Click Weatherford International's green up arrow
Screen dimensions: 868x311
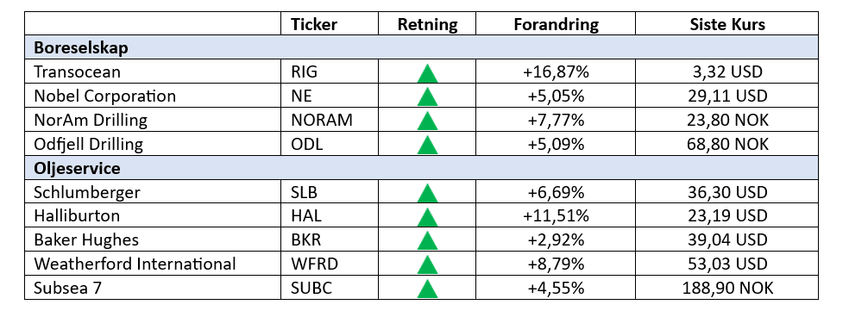(x=427, y=264)
